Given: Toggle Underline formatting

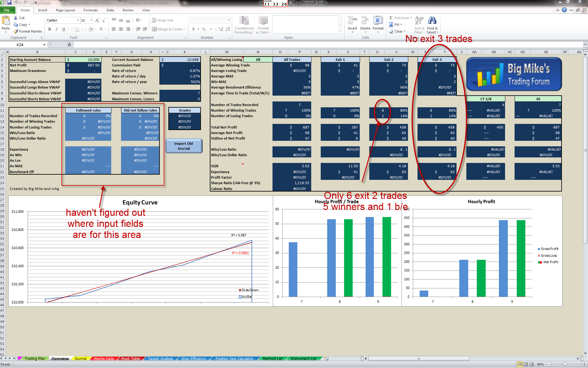Looking at the screenshot, I should pyautogui.click(x=64, y=29).
